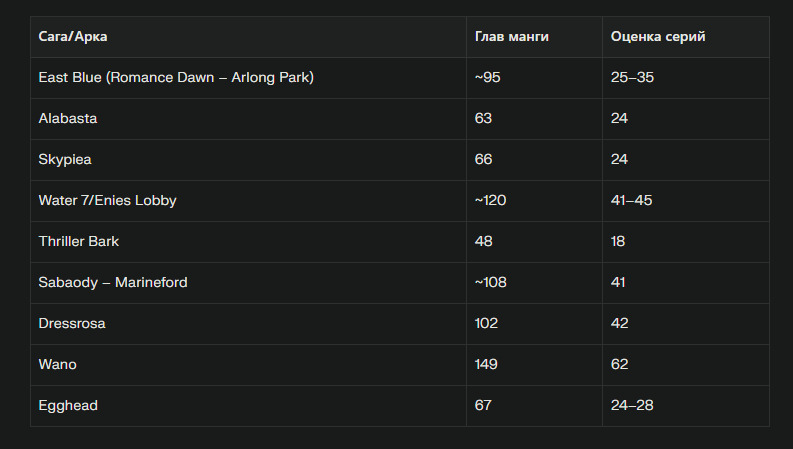Select the East Blue saga cell

176,78
